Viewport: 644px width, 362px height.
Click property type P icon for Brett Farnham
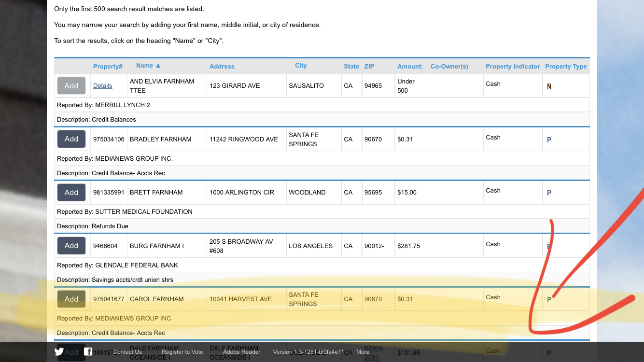pos(549,193)
